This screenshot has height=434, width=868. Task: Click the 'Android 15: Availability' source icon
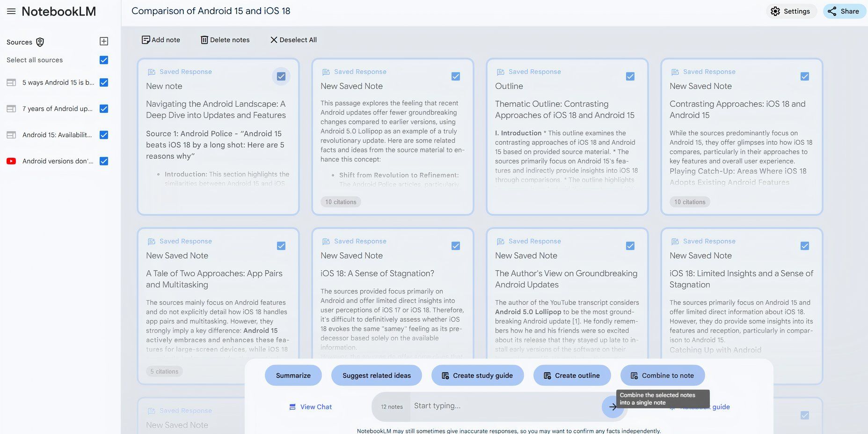coord(11,135)
